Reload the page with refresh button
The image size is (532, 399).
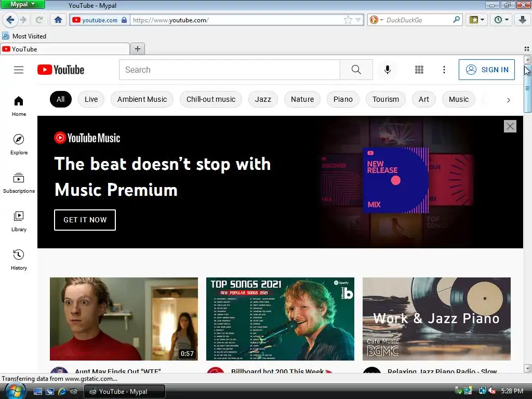click(x=39, y=20)
